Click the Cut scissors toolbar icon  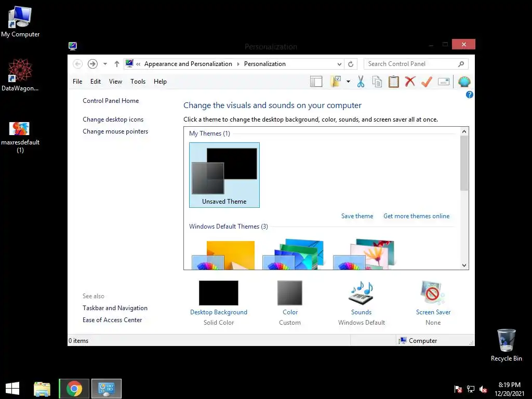[x=361, y=82]
